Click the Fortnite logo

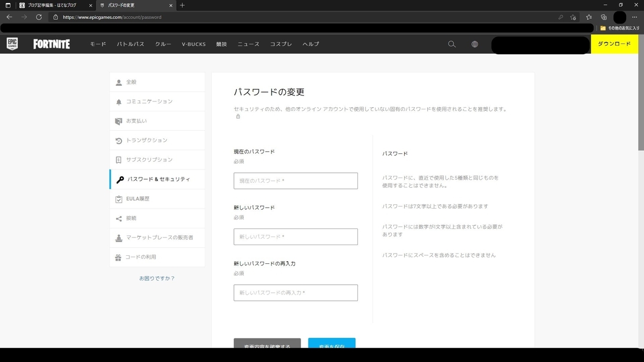51,44
